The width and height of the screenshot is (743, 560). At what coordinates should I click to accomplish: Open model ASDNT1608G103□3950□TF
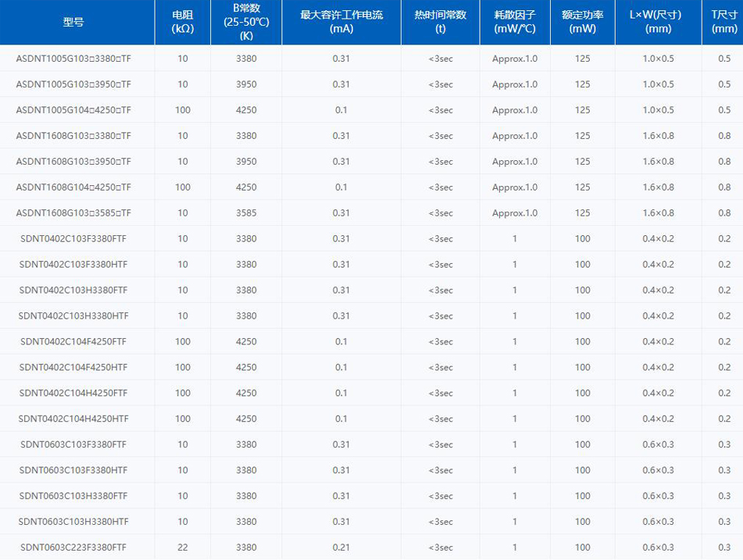tap(73, 162)
